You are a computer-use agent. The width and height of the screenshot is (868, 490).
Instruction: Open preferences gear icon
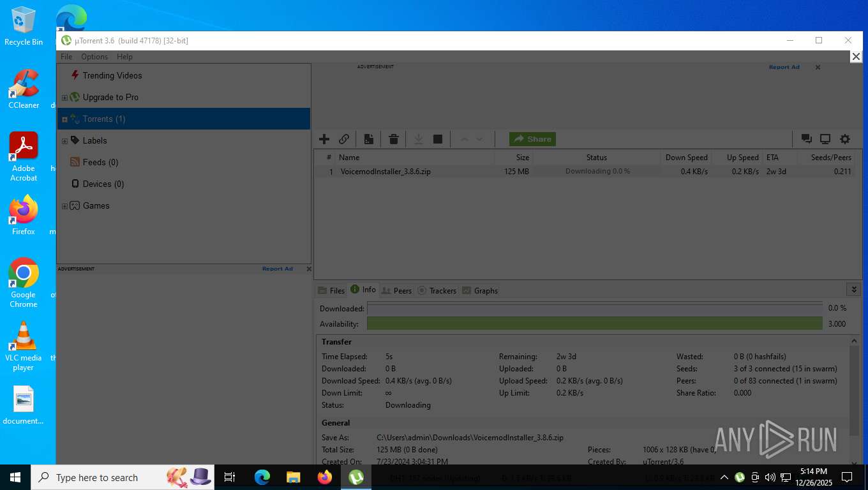pos(845,139)
